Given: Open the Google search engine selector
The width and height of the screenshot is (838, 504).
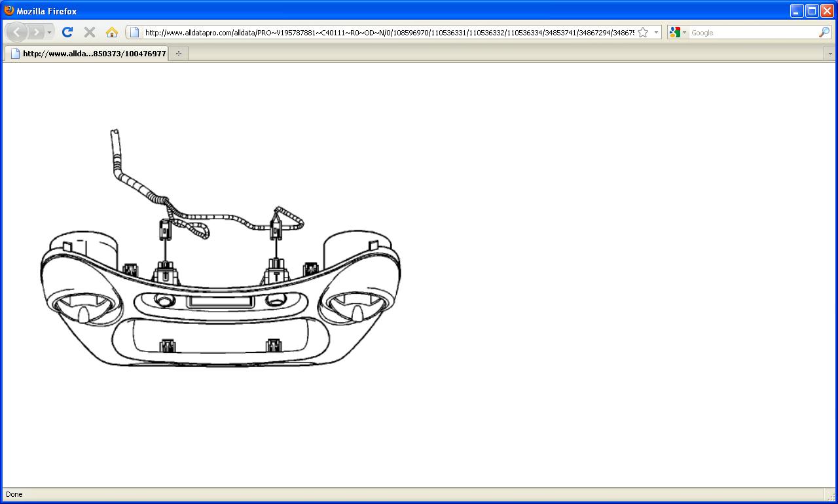Looking at the screenshot, I should (678, 32).
